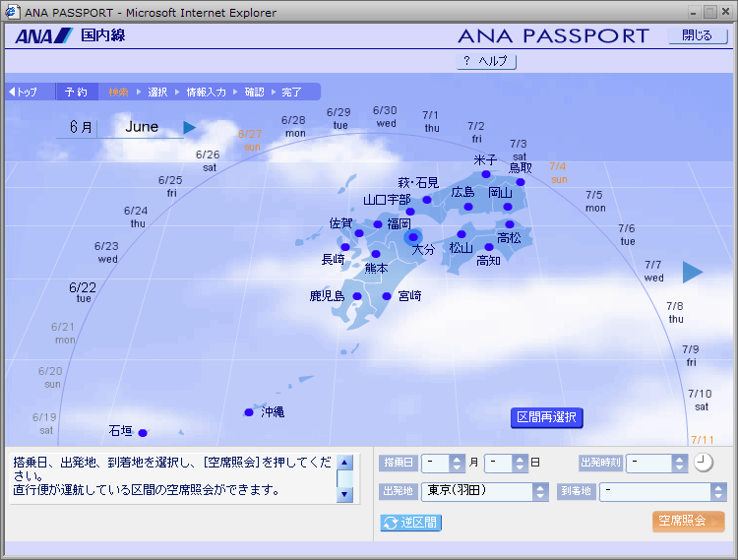738x560 pixels.
Task: Select the 検索 step in breadcrumb
Action: click(x=118, y=93)
